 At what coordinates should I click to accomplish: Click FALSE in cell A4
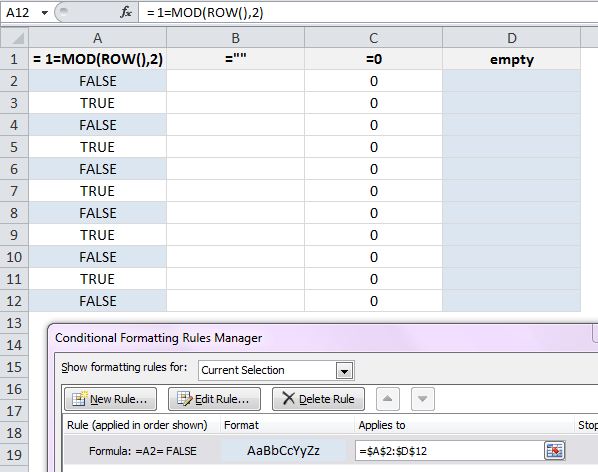click(x=98, y=125)
